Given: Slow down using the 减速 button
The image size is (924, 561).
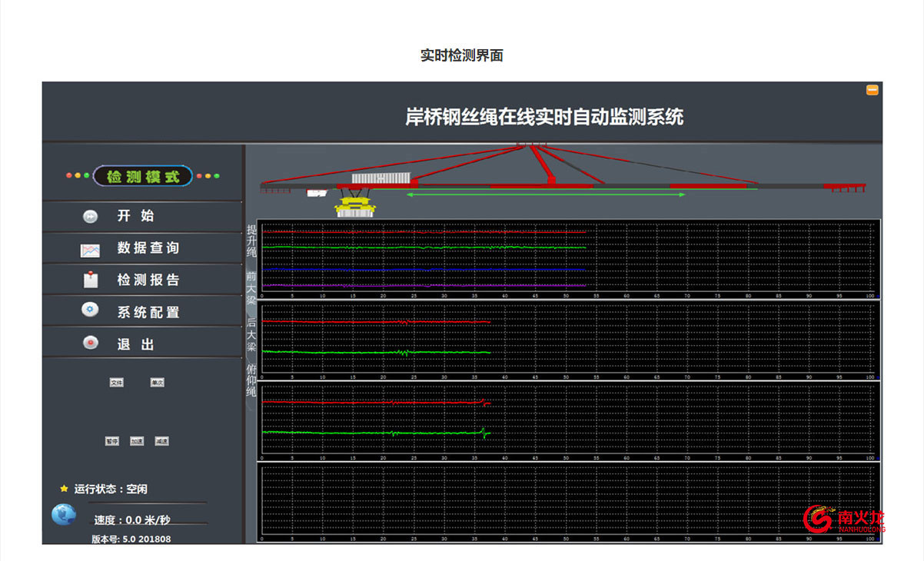Looking at the screenshot, I should coord(161,441).
